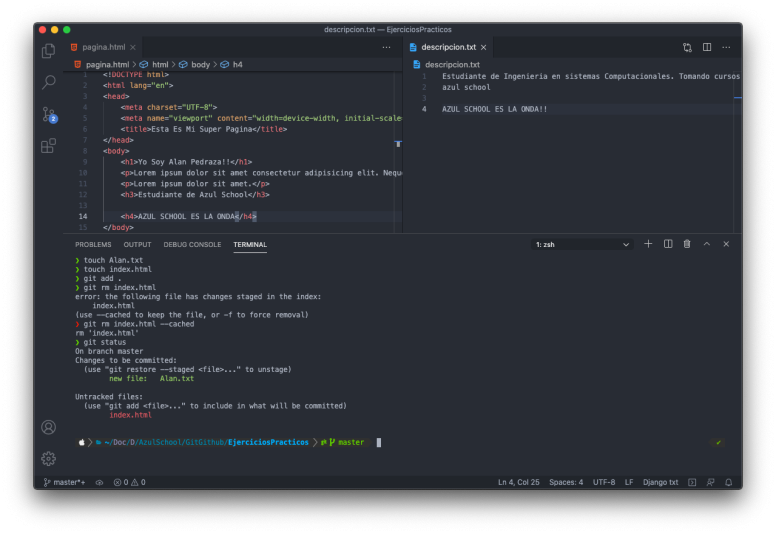Open the 1: zsh terminal selector dropdown
Screen dimensions: 776x534
582,244
